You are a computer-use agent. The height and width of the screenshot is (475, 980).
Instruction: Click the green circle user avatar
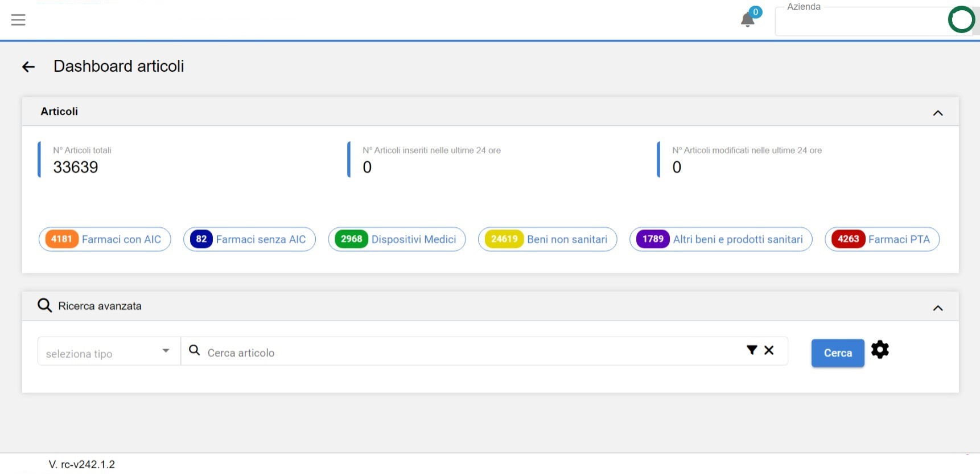[961, 20]
